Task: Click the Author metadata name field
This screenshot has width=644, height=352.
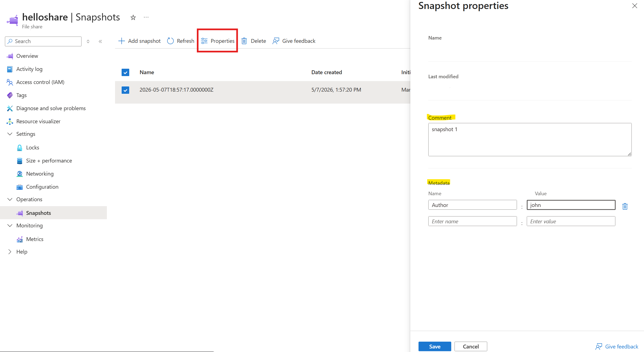Action: coord(472,205)
